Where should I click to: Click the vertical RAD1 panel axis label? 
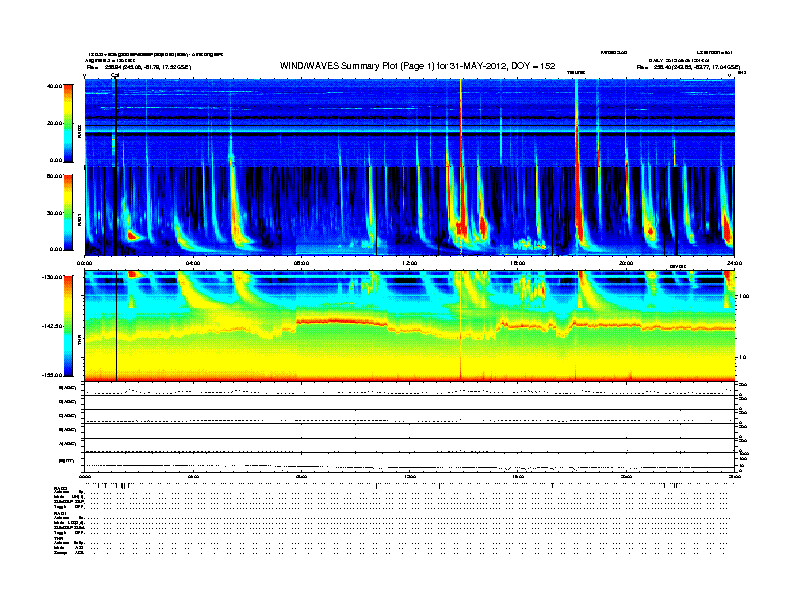tap(80, 220)
